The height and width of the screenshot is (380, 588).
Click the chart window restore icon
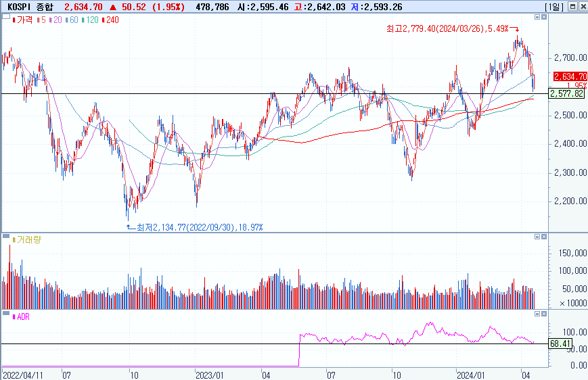click(572, 7)
